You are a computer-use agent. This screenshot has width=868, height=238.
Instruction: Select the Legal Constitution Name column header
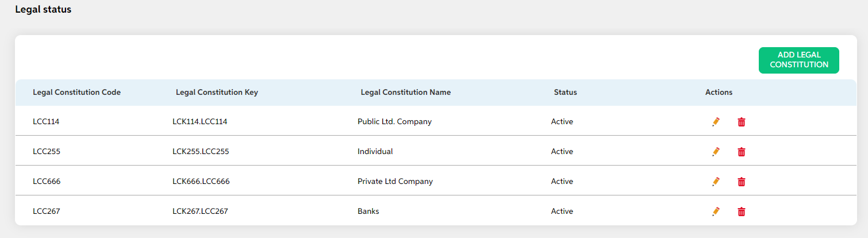tap(406, 92)
